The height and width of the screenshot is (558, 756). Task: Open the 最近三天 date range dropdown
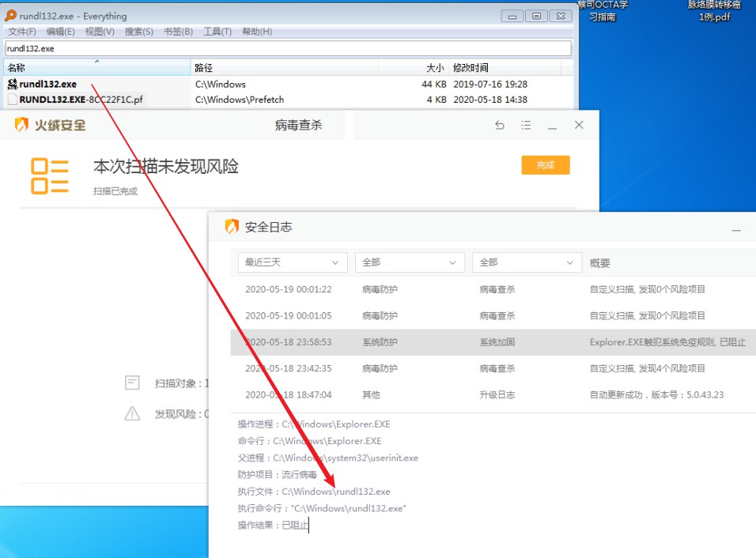[293, 262]
